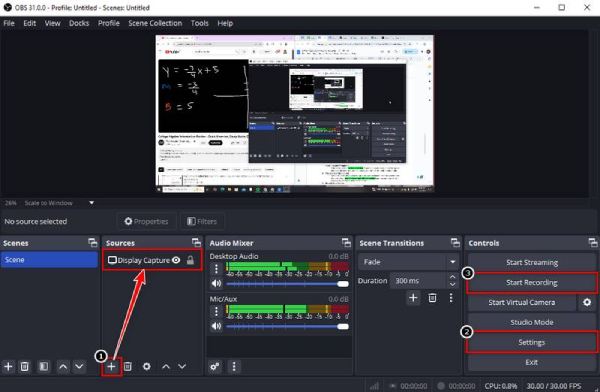
Task: Add a new scene with the plus icon
Action: coord(8,367)
